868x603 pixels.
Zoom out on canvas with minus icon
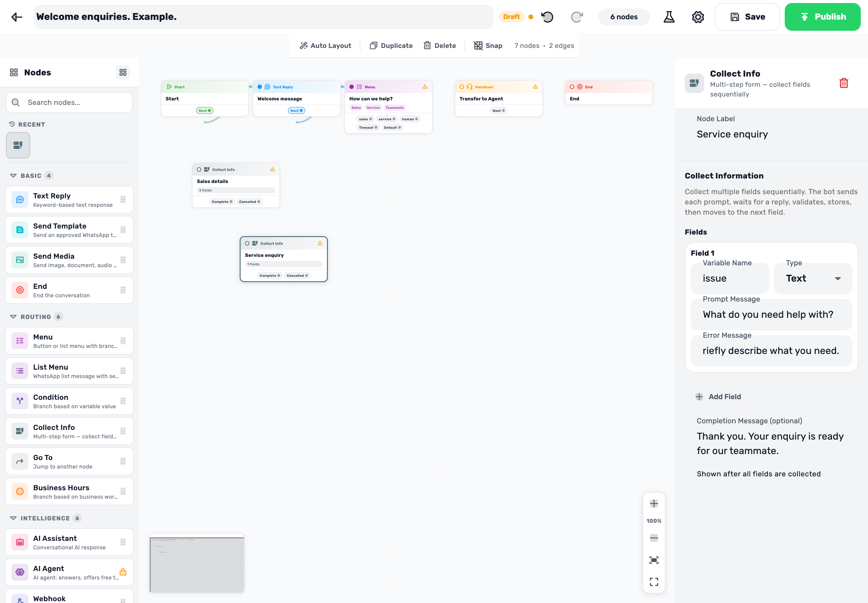pos(654,538)
